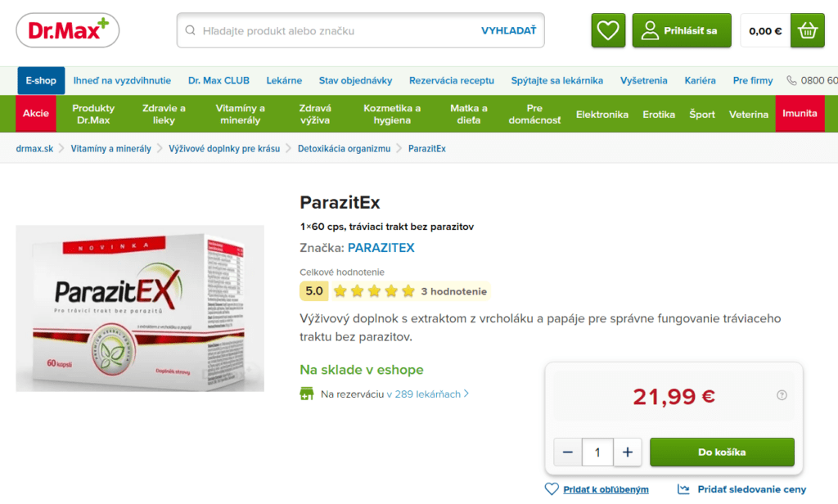Image resolution: width=838 pixels, height=504 pixels.
Task: Click the Prihlásiť sa login button
Action: click(682, 30)
